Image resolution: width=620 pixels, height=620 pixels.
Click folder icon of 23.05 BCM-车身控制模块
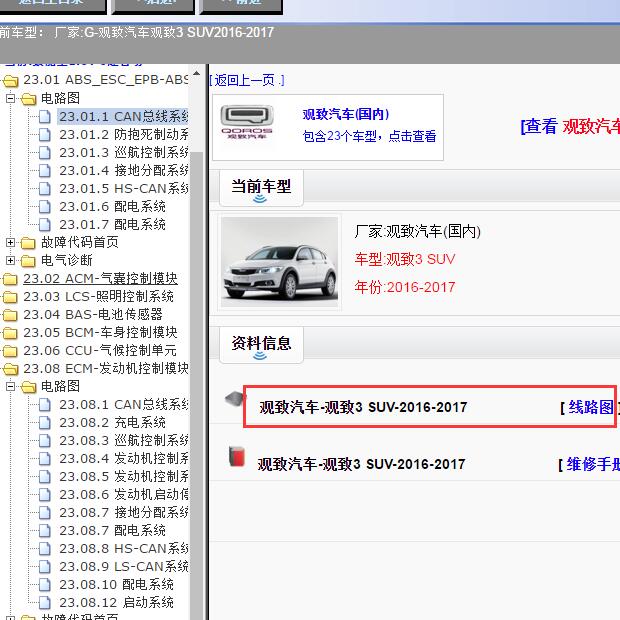click(x=11, y=333)
